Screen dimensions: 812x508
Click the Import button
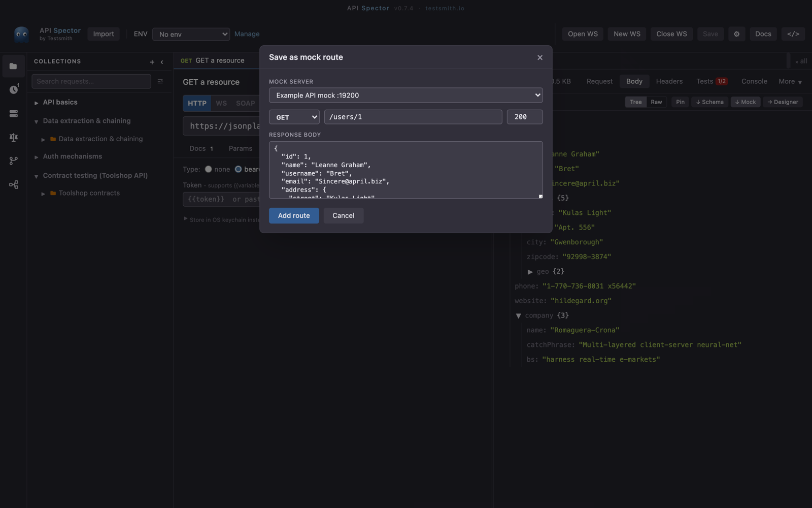coord(104,34)
